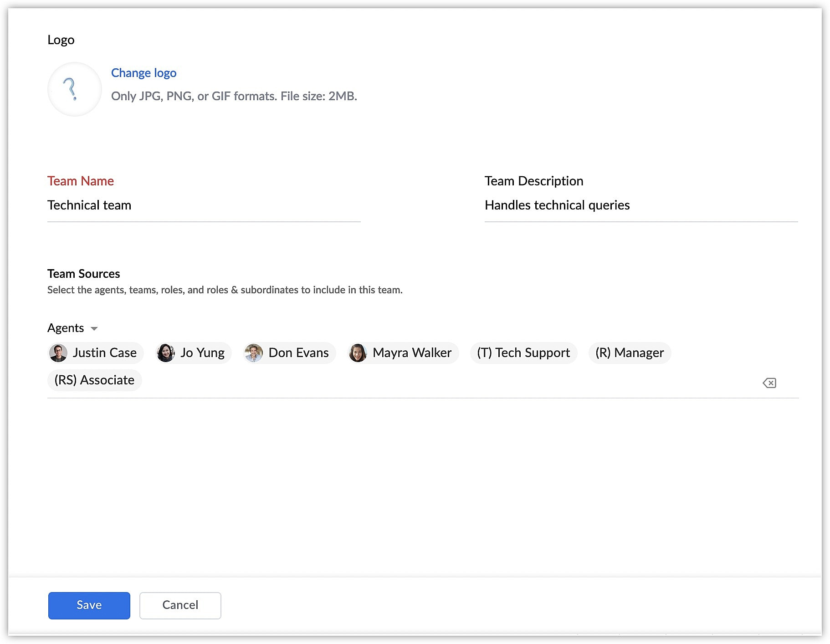This screenshot has width=830, height=644.
Task: Select Justin Case's avatar icon
Action: tap(58, 353)
